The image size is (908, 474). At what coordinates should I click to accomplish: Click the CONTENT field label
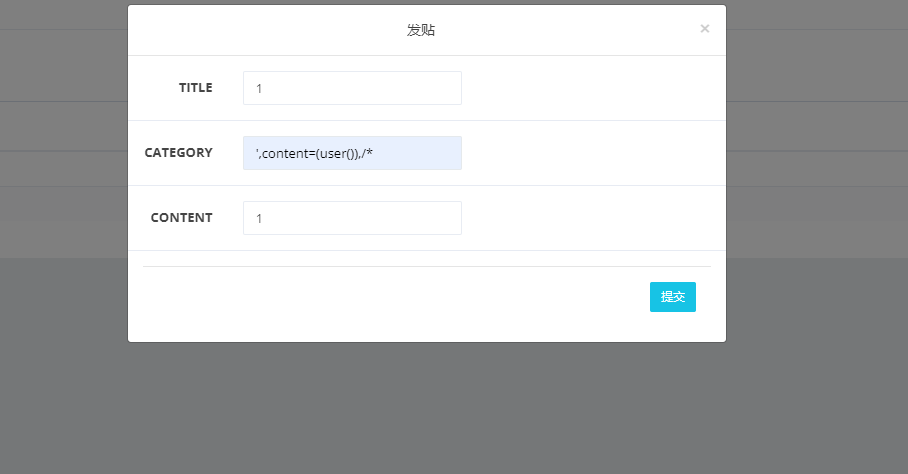[181, 218]
